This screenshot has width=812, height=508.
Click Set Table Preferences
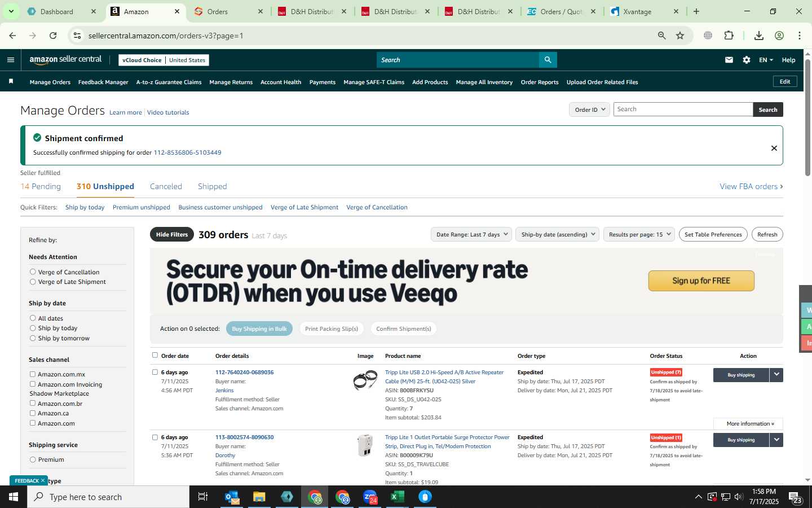coord(713,234)
